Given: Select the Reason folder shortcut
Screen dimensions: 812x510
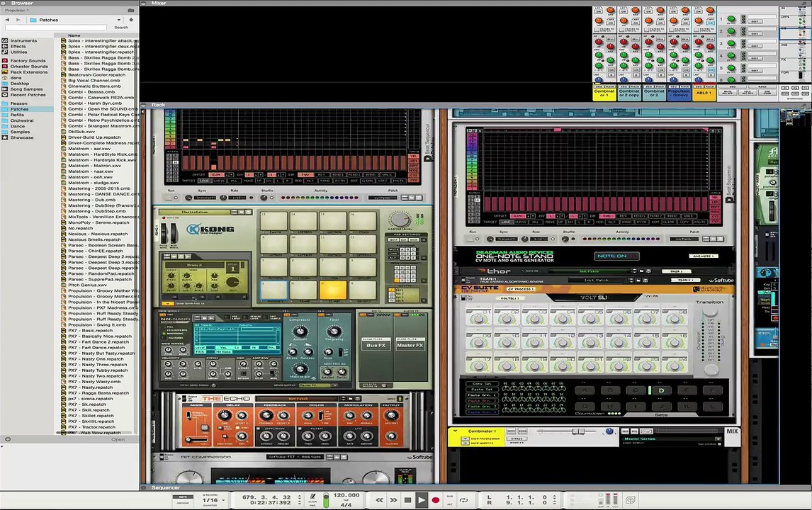Looking at the screenshot, I should coord(18,103).
